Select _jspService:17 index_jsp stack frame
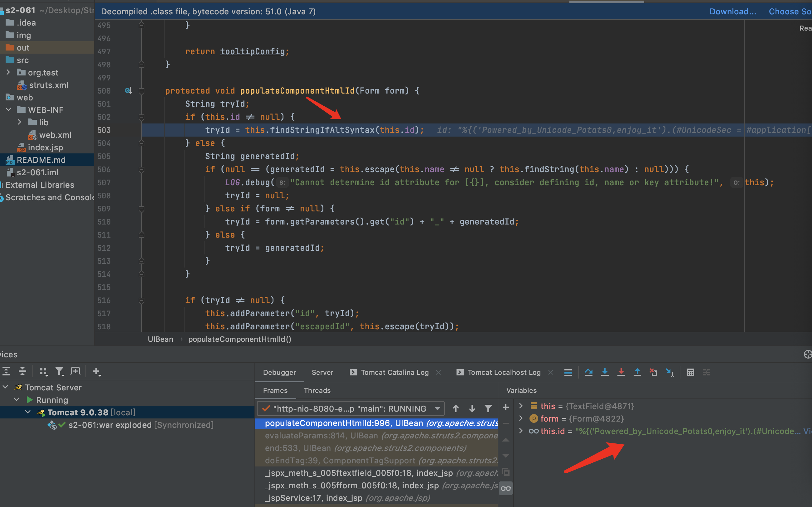Image resolution: width=812 pixels, height=507 pixels. coord(376,498)
